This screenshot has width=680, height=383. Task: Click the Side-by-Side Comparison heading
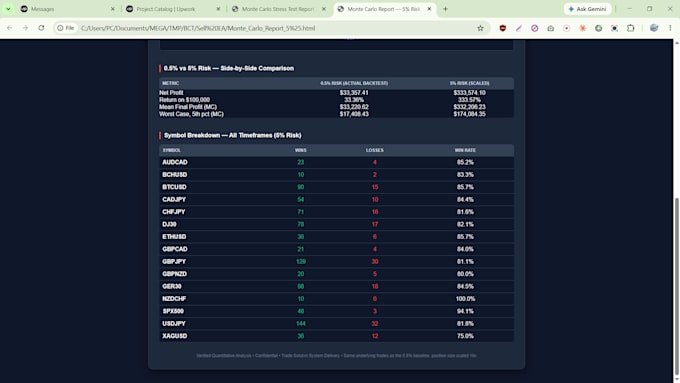point(229,69)
